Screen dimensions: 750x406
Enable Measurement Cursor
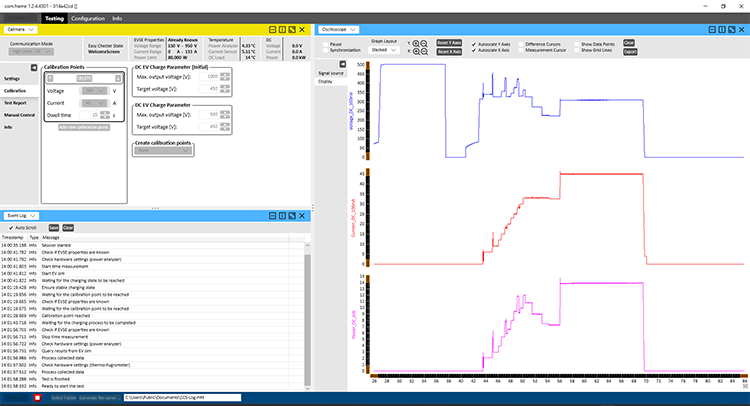(x=521, y=50)
